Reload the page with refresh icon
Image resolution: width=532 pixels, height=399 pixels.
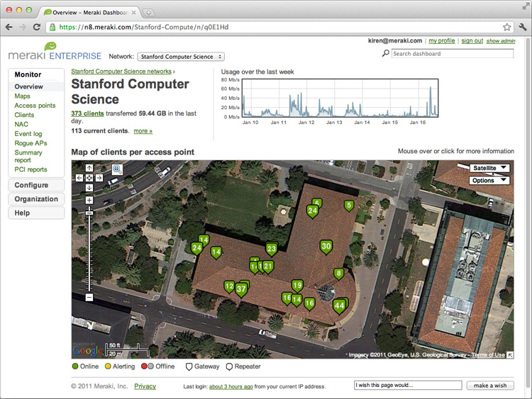point(37,27)
